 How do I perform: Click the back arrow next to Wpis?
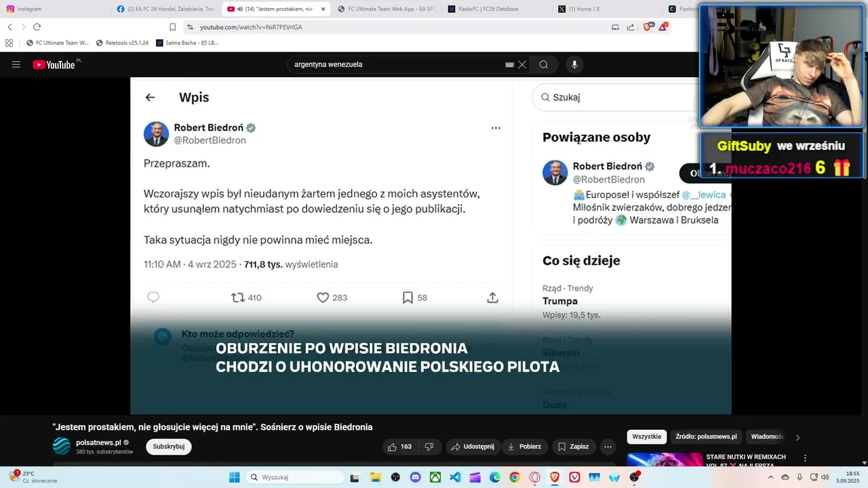click(x=150, y=98)
